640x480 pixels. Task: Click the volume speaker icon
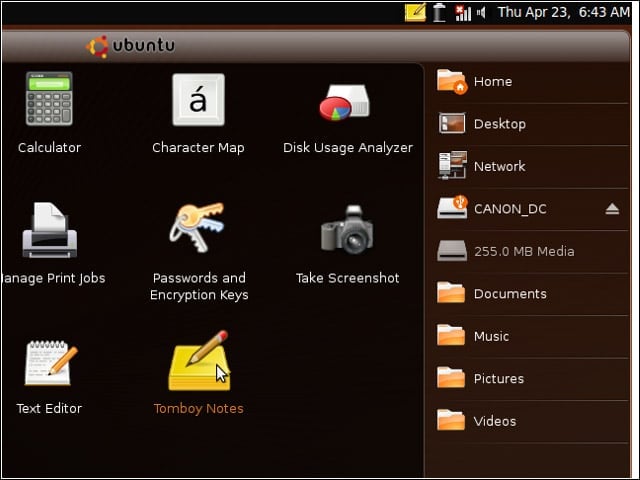482,13
